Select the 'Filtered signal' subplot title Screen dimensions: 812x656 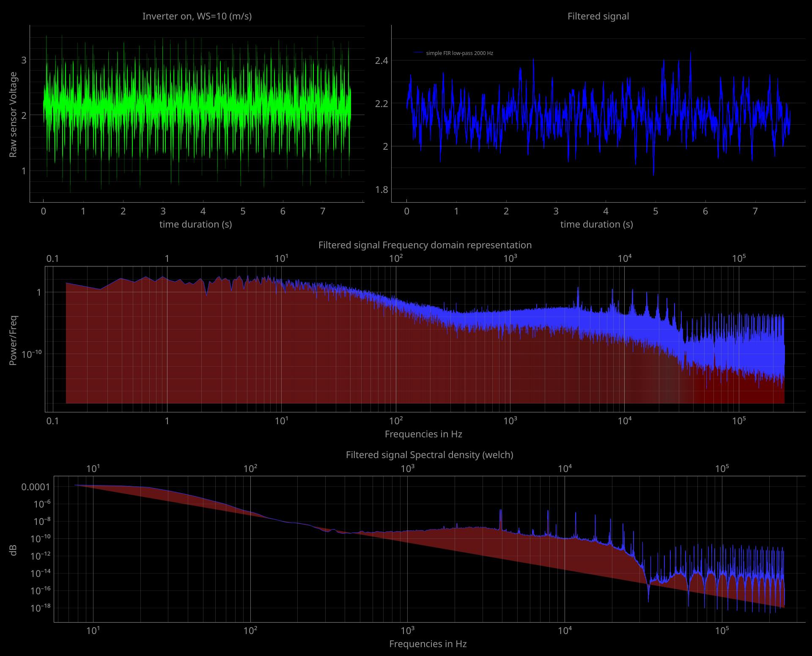[599, 16]
